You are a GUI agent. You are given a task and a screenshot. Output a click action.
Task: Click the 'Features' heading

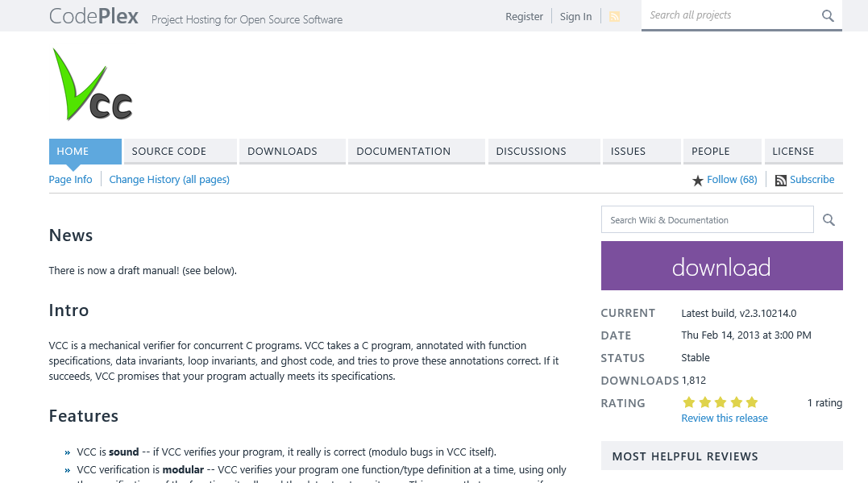(x=84, y=416)
